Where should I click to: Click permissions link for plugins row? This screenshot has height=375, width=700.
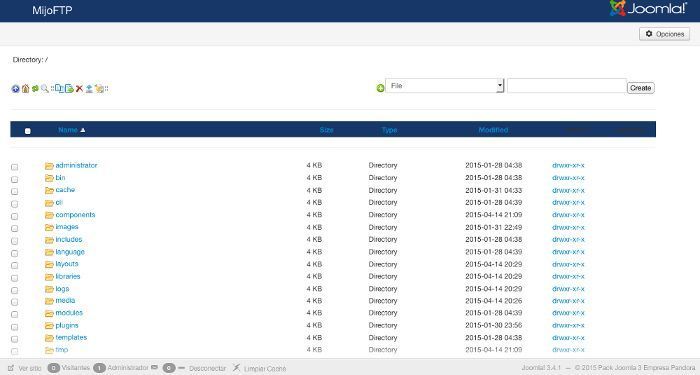[568, 325]
